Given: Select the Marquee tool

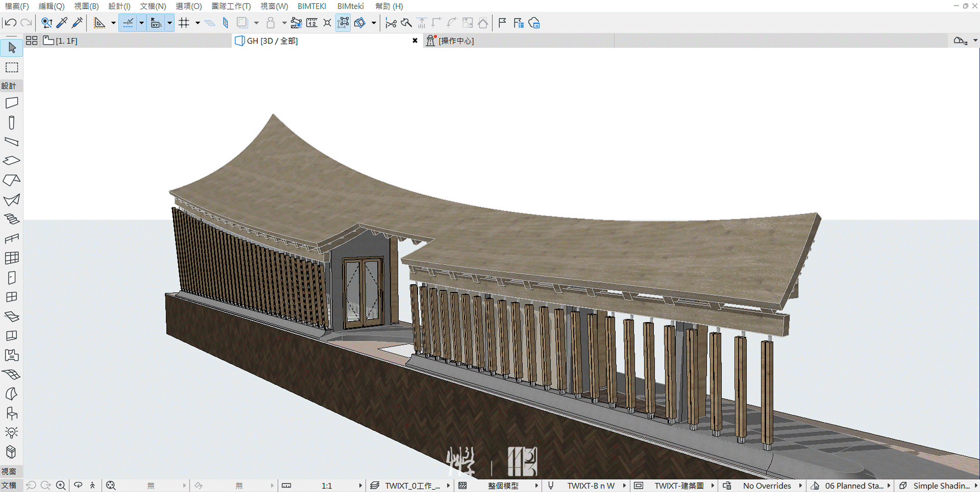Looking at the screenshot, I should 12,67.
